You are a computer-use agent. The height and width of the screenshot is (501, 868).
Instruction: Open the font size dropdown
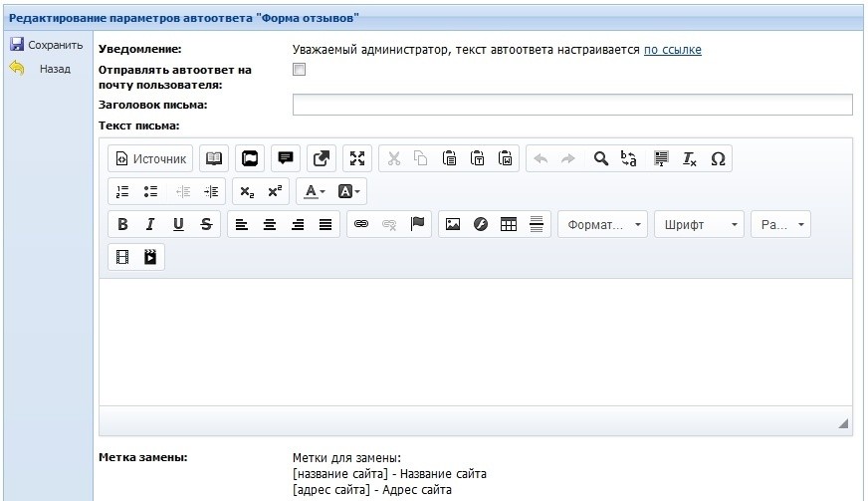pos(780,224)
